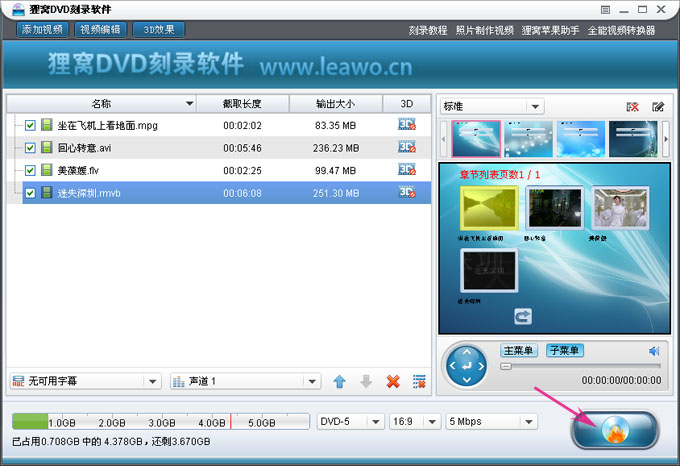Toggle 3D icon for 坐在飞机上看地面.mpg
The height and width of the screenshot is (466, 680).
(407, 125)
